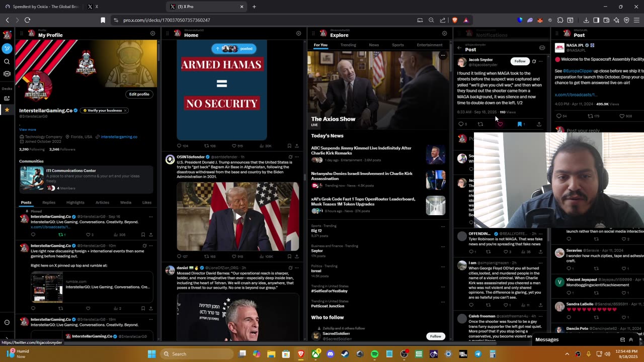Select the News tab in Explore
The height and width of the screenshot is (362, 644).
[374, 45]
